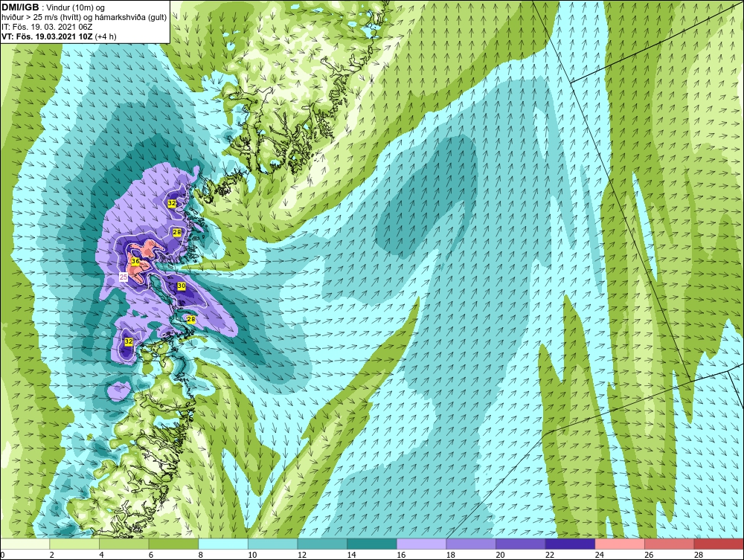Pick the 20–22 m/s legend swatch
Image resolution: width=744 pixels, height=560 pixels.
coord(521,544)
